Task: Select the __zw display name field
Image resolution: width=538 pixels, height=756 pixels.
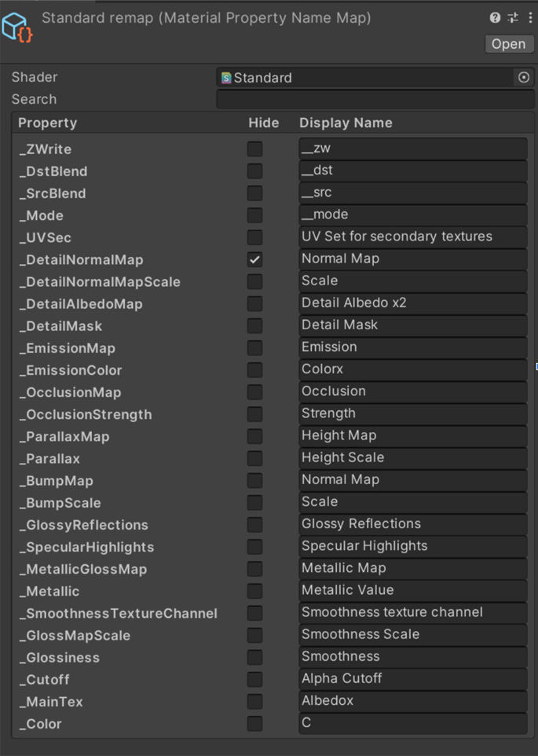Action: coord(412,149)
